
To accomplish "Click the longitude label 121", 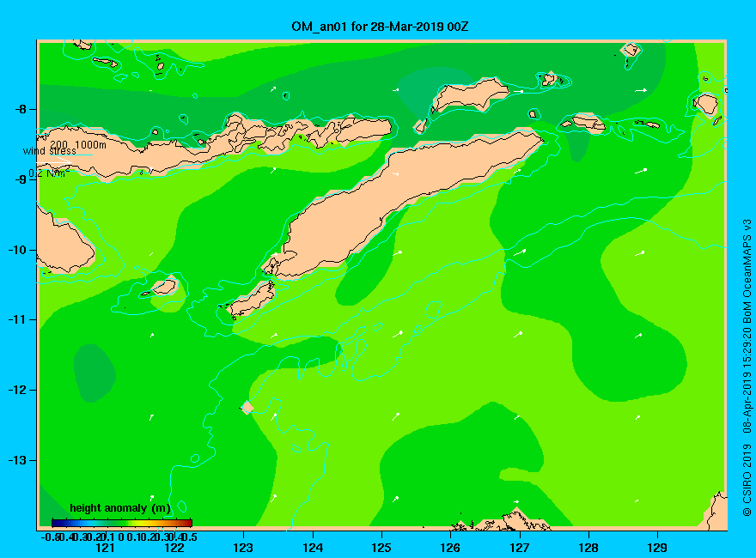I will (105, 548).
